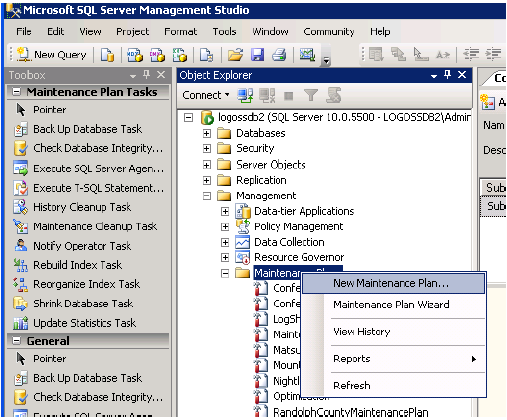This screenshot has height=420, width=507.
Task: Click the Database Engine Query icon
Action: click(x=107, y=55)
